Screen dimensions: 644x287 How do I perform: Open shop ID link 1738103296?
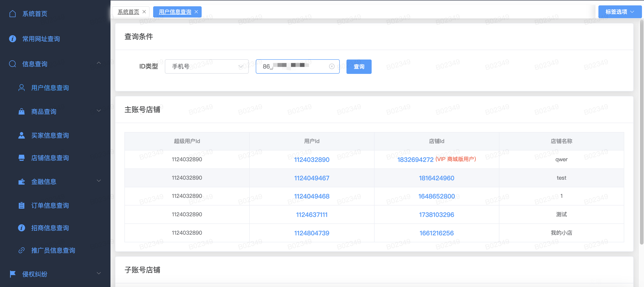437,214
